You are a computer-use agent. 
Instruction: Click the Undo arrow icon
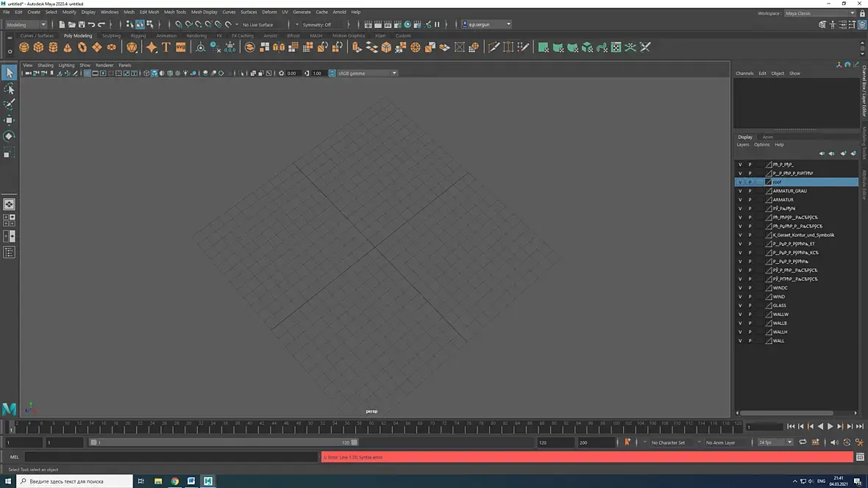click(x=91, y=24)
